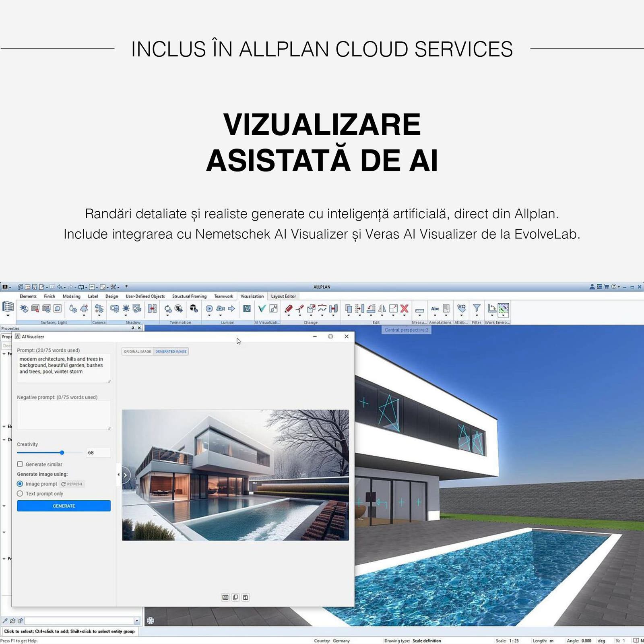Switch to the ORIGINAL IMAGE tab
Screen dimensions: 644x644
pyautogui.click(x=138, y=351)
